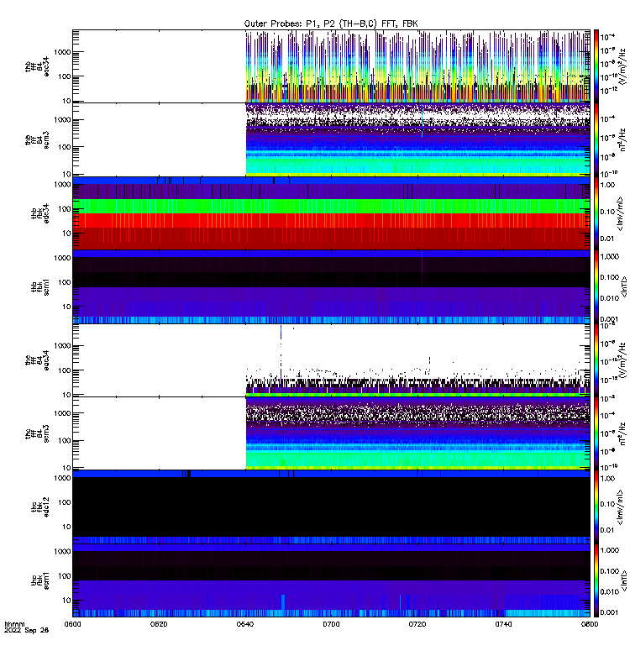Click the (V/m)²/Hz unit label of thc eac34 panel

click(622, 360)
